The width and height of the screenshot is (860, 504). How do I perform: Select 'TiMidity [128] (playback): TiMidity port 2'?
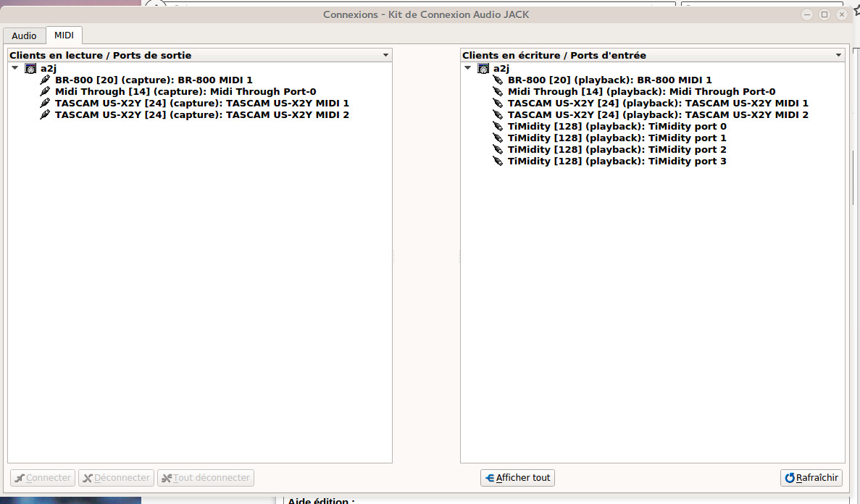pyautogui.click(x=617, y=149)
